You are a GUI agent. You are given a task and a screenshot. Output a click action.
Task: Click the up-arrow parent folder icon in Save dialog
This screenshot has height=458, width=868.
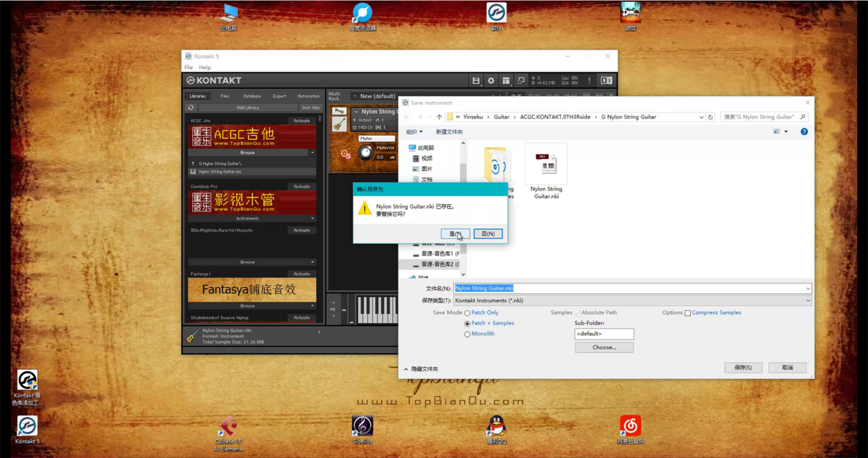coord(439,117)
